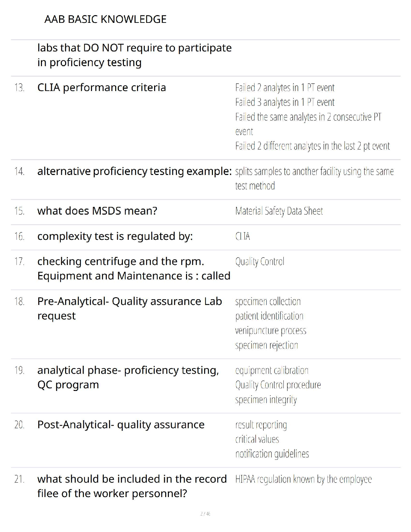411x532 pixels.
Task: Click the 'Material Safety Data Sheet' answer
Action: tap(279, 211)
